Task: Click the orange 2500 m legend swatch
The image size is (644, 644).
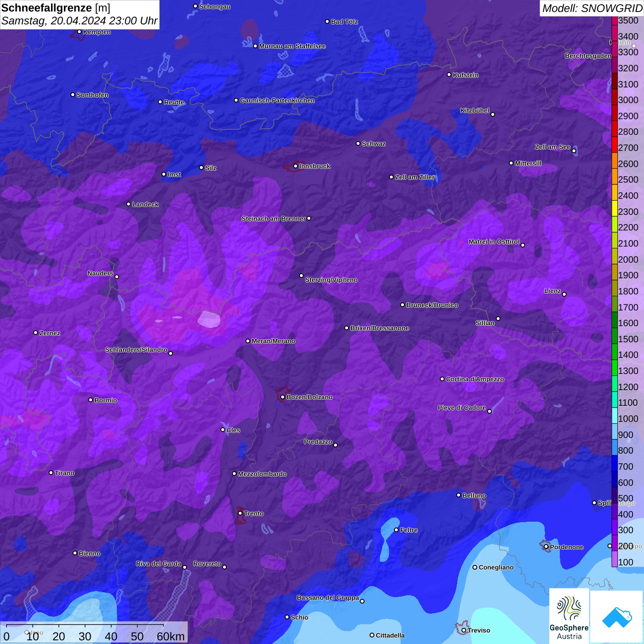Action: (615, 176)
